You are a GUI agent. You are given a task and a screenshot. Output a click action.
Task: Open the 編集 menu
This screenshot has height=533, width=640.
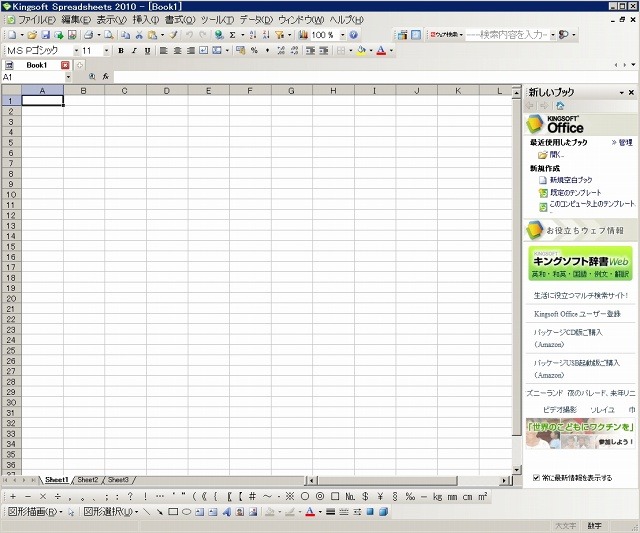pos(76,20)
